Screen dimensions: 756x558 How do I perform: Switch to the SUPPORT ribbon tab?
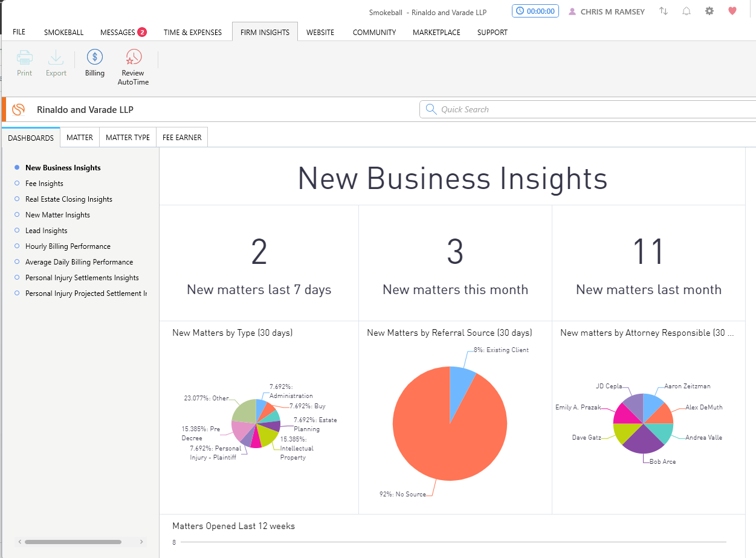coord(493,32)
